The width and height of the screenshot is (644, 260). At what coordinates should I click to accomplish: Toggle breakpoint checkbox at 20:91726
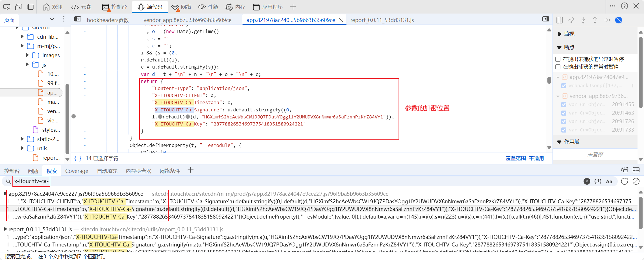[x=564, y=122]
